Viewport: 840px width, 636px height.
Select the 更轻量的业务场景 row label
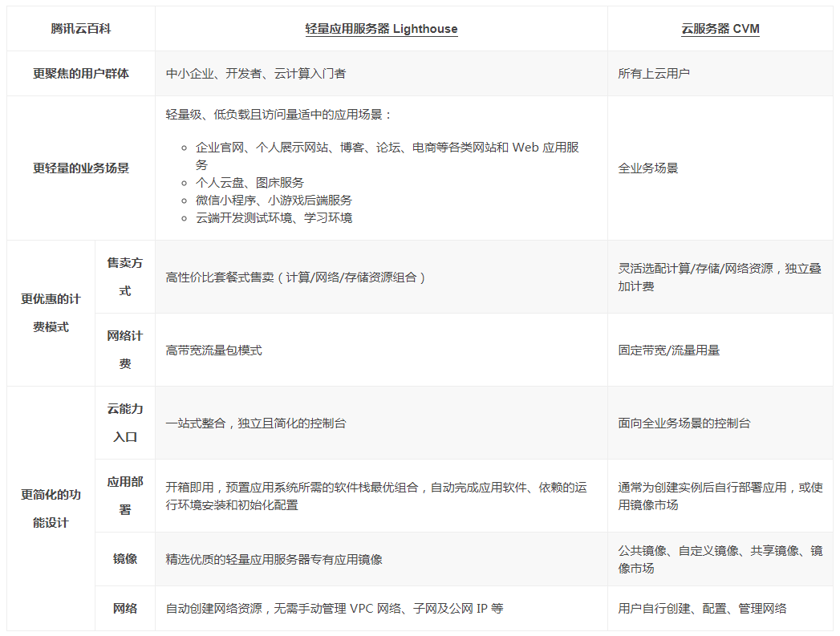click(81, 168)
